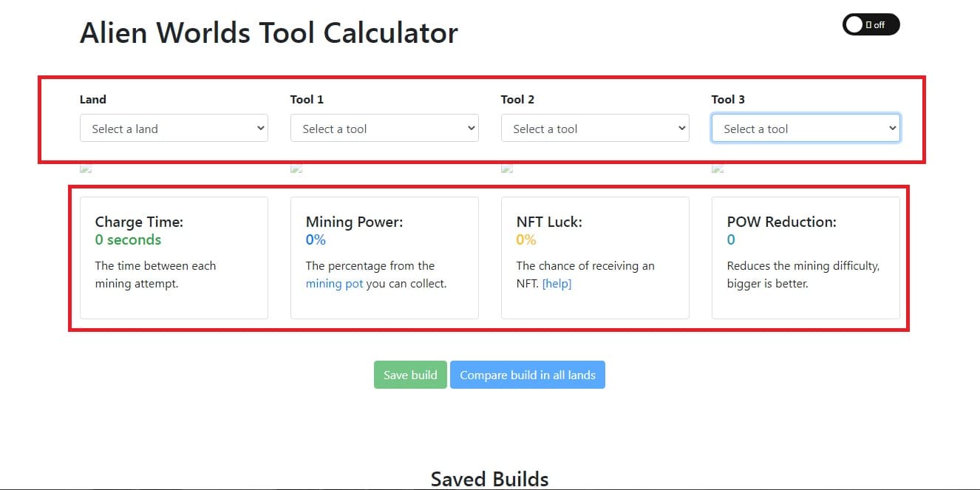The image size is (980, 490).
Task: Click the "Mining Power:" card title
Action: 355,222
